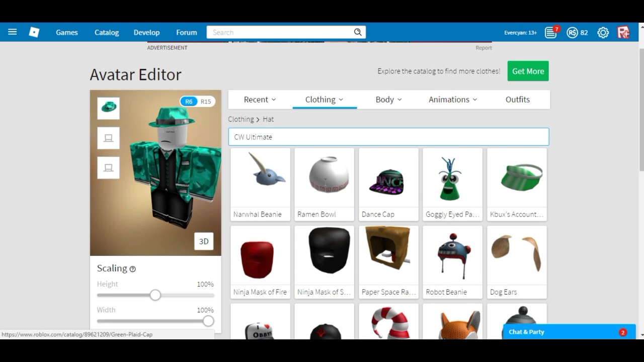Open the Evercyan profile link
The height and width of the screenshot is (362, 644).
point(521,33)
